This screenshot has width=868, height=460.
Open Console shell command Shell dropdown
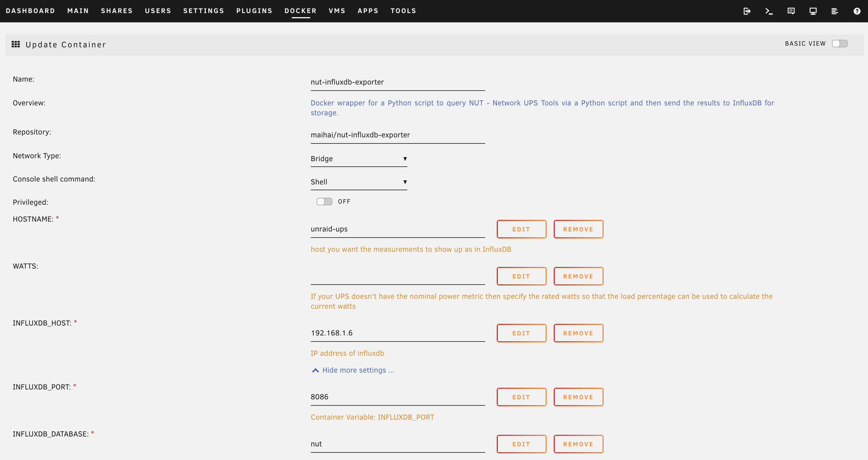[x=358, y=182]
